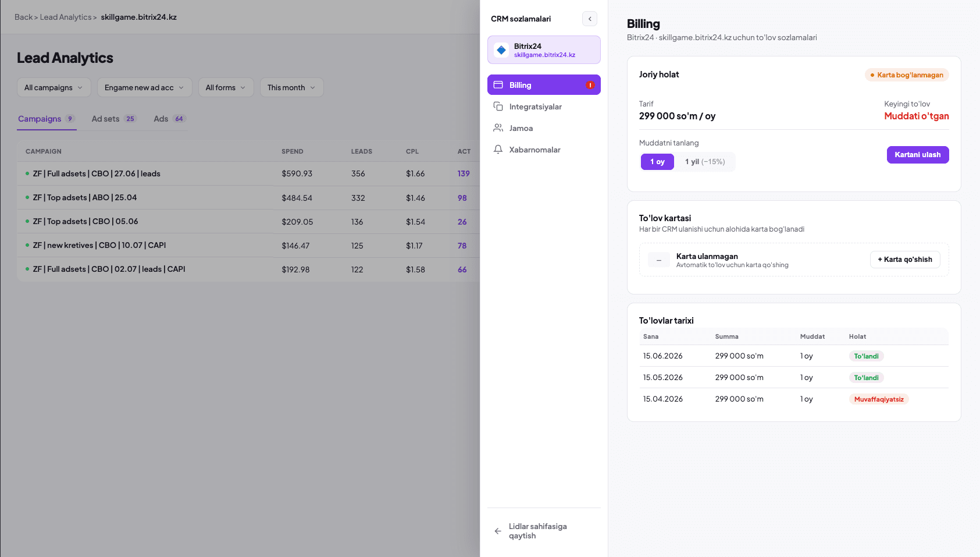Click the Jamoa team users icon

(x=498, y=128)
